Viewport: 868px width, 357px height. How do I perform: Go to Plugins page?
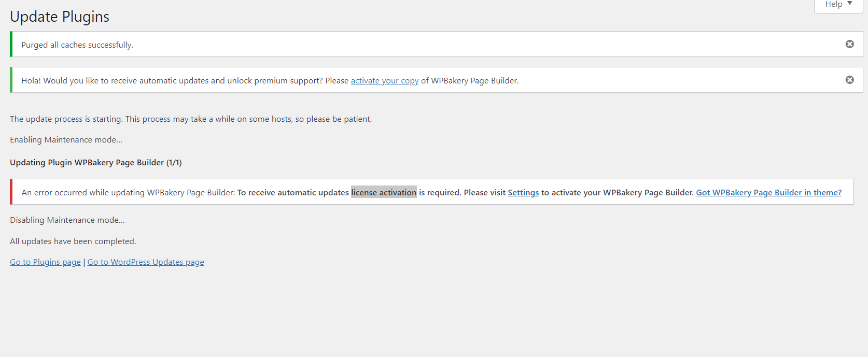[x=45, y=262]
